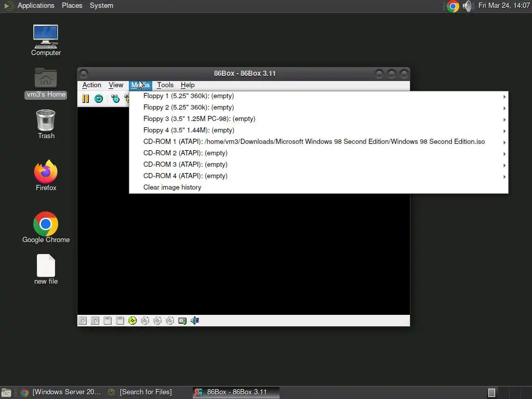Expand submenu arrow for CD-ROM 2
532x399 pixels.
tap(504, 154)
